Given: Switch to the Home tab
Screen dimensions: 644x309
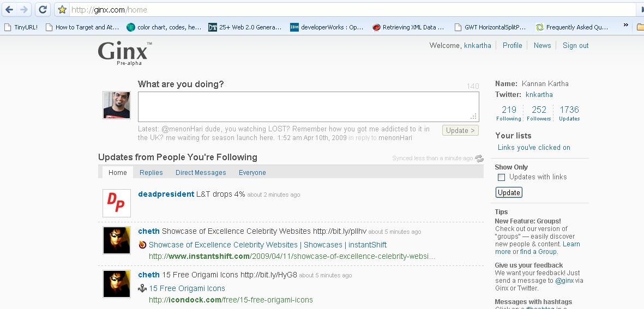Looking at the screenshot, I should pyautogui.click(x=117, y=172).
